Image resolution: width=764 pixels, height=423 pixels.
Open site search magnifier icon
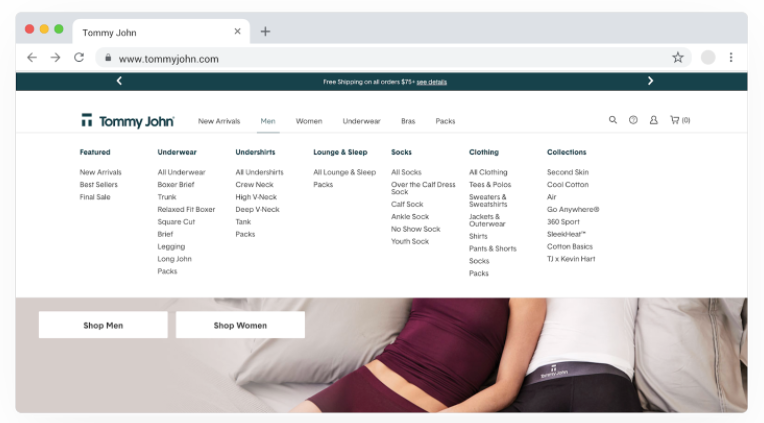click(x=612, y=120)
